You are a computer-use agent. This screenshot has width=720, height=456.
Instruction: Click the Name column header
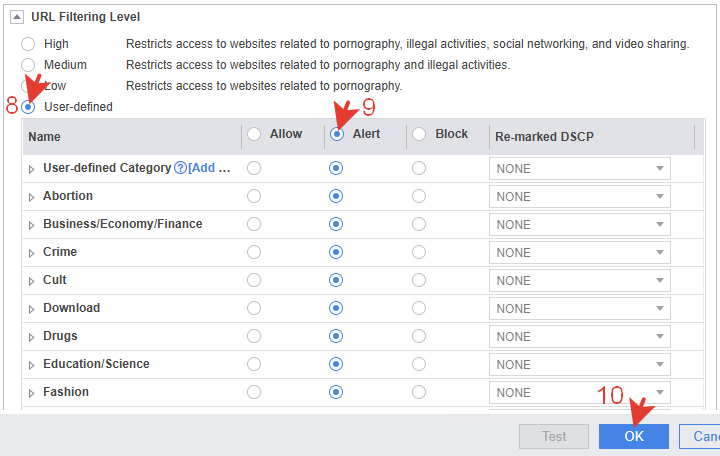point(45,136)
